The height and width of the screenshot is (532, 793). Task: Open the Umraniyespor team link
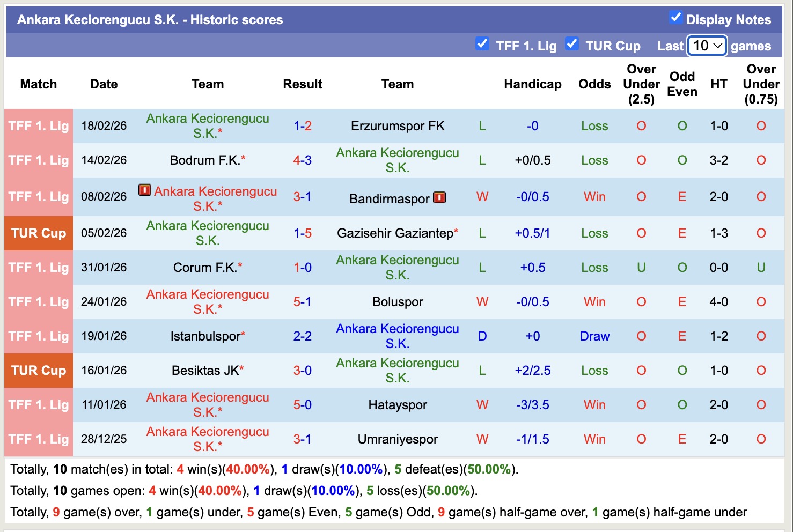[x=397, y=439]
